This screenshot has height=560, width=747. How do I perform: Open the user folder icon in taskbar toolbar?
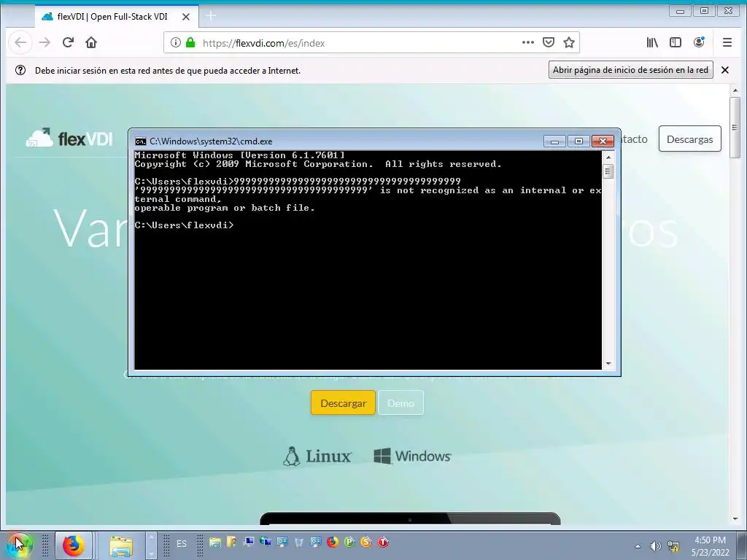pos(232,542)
